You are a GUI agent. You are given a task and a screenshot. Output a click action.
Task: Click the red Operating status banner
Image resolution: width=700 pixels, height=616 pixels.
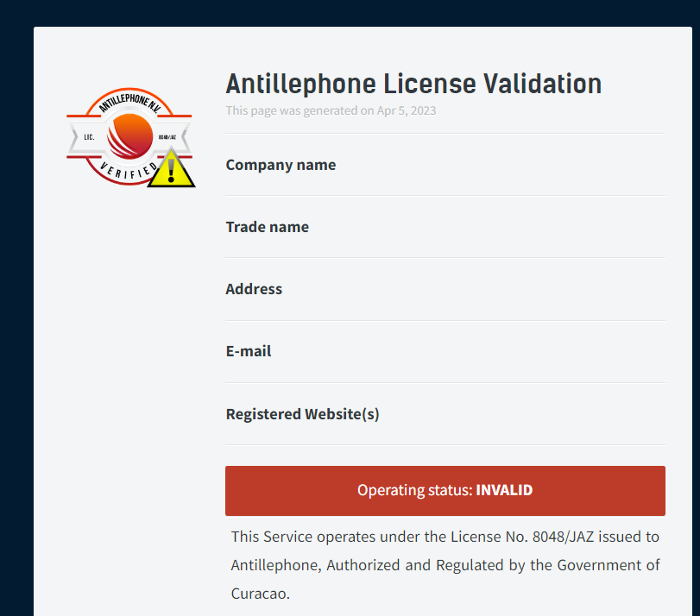coord(445,491)
